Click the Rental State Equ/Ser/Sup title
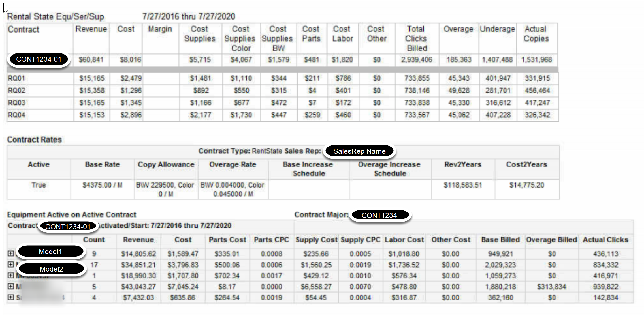Image resolution: width=644 pixels, height=318 pixels. [x=56, y=16]
